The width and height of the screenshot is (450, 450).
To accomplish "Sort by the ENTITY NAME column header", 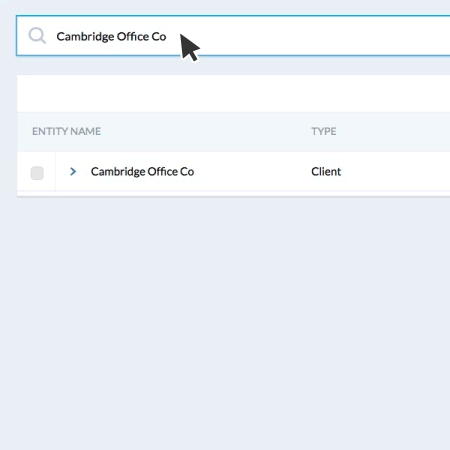I will 66,131.
